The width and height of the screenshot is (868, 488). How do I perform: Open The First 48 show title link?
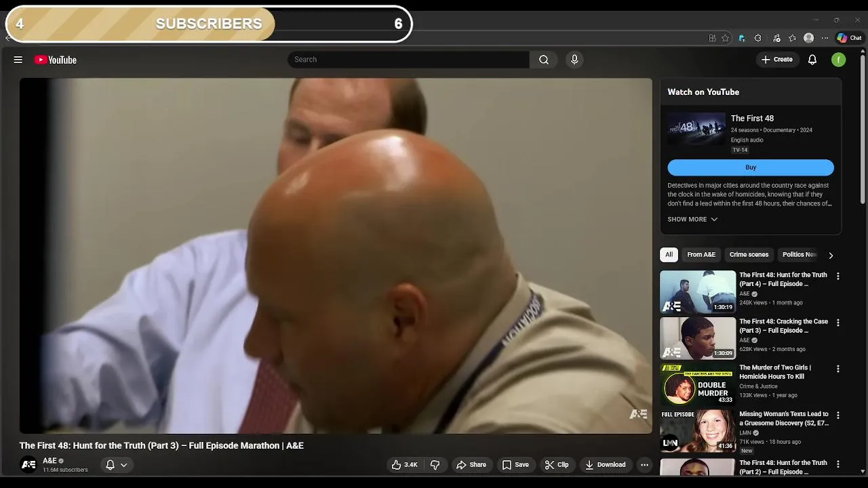[752, 119]
